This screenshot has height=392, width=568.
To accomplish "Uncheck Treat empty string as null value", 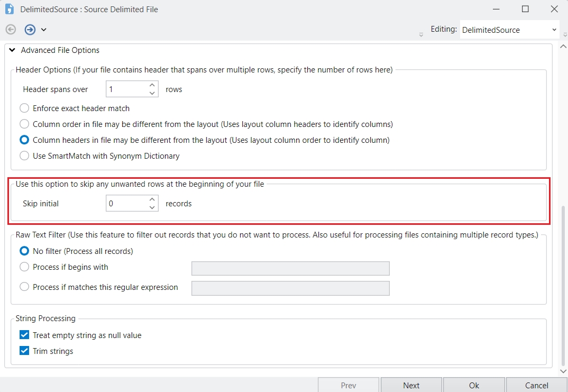I will [x=24, y=335].
